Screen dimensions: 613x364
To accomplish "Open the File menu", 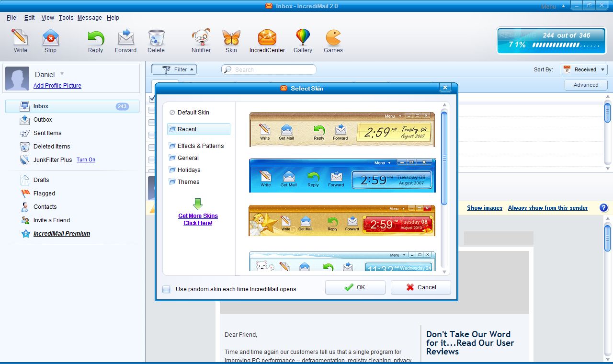I will click(x=11, y=18).
